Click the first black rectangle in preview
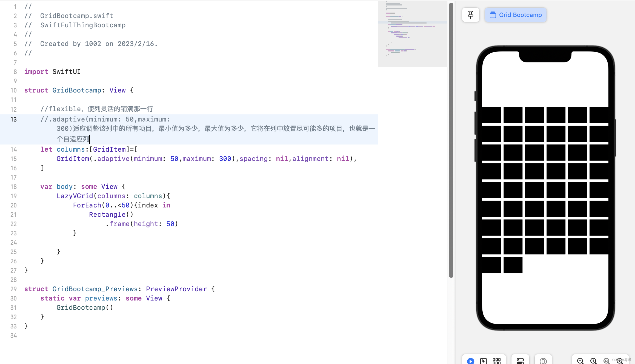The image size is (635, 364). [x=491, y=115]
